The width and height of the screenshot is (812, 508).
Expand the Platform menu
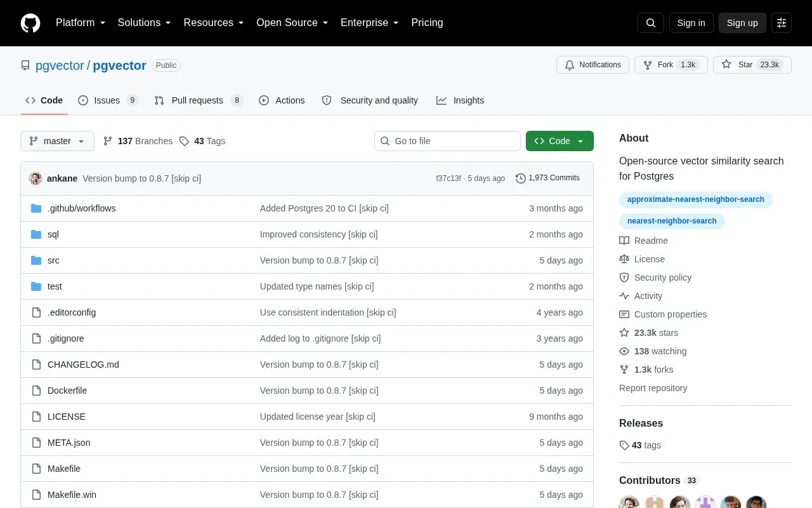pyautogui.click(x=81, y=23)
